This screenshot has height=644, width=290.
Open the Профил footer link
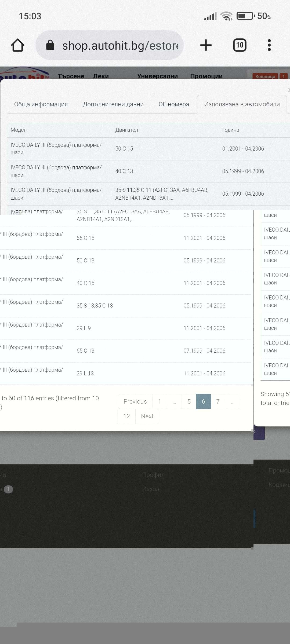pos(154,475)
